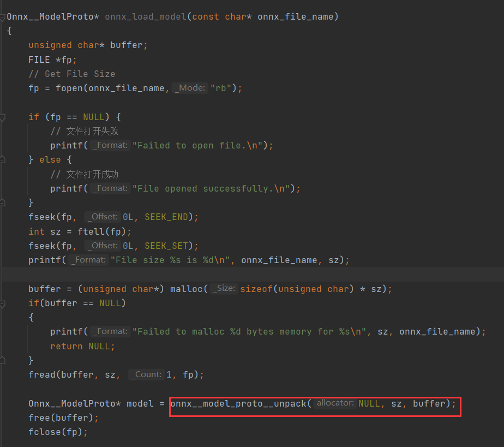This screenshot has height=447, width=504.
Task: Click the Onnx__ModelProto* return type in signature
Action: [x=53, y=17]
